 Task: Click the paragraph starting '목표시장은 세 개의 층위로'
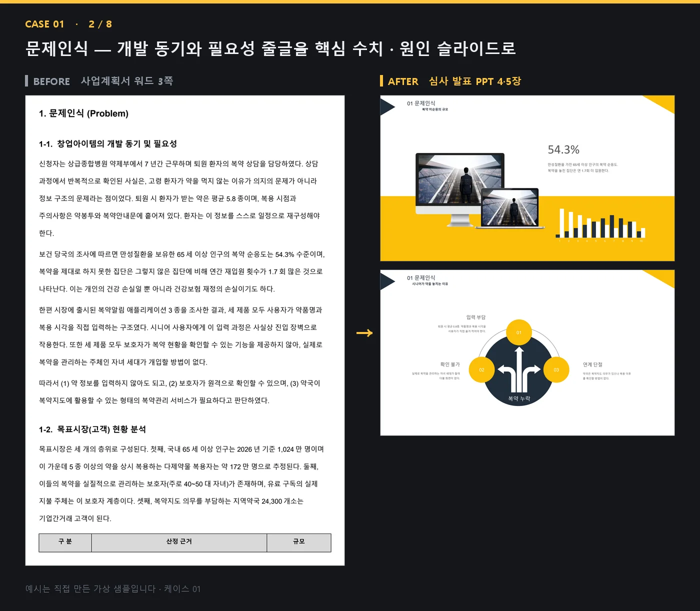(181, 484)
